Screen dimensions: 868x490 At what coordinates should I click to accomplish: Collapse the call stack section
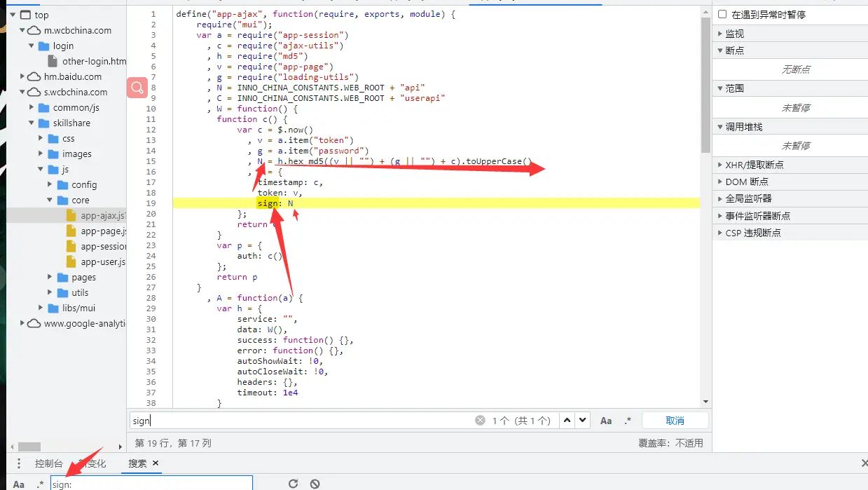click(x=720, y=127)
